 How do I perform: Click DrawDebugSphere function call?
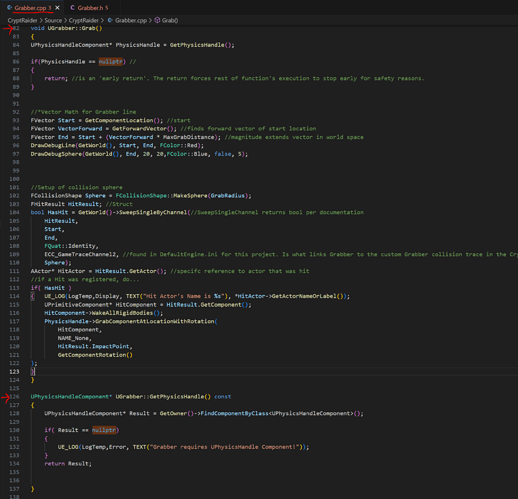click(56, 154)
